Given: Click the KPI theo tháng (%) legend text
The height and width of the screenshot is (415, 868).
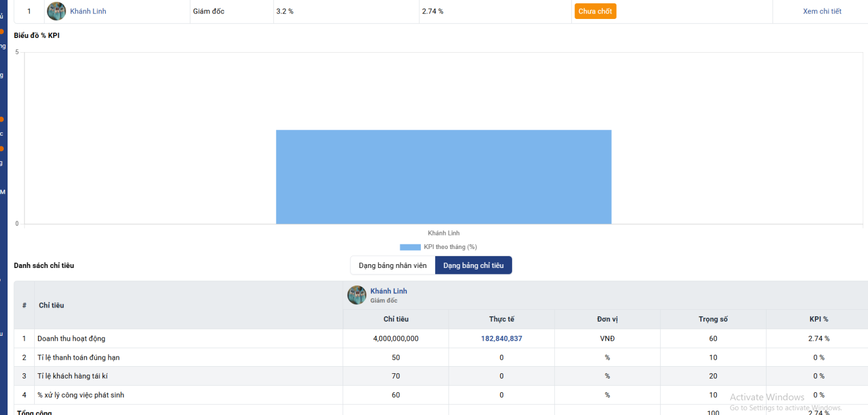Looking at the screenshot, I should [x=450, y=247].
